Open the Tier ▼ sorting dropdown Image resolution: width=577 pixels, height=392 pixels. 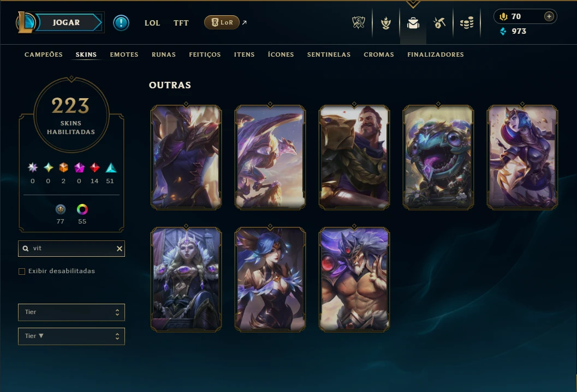coord(72,336)
